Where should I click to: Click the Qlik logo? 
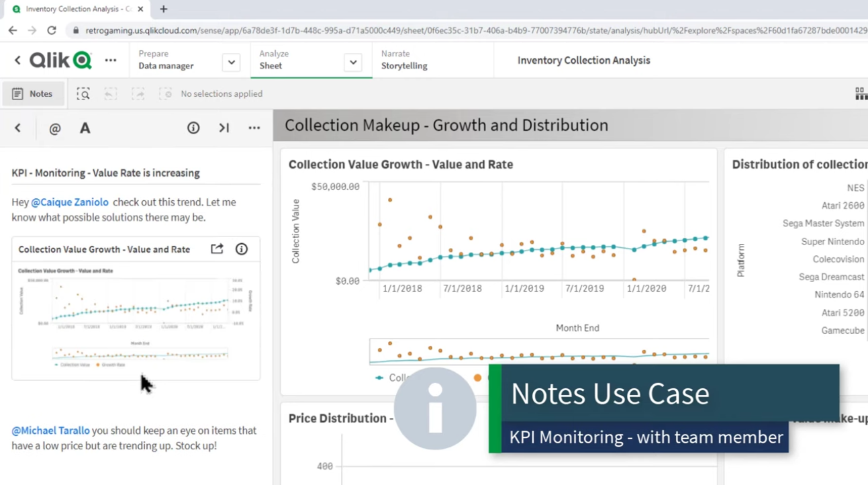60,60
